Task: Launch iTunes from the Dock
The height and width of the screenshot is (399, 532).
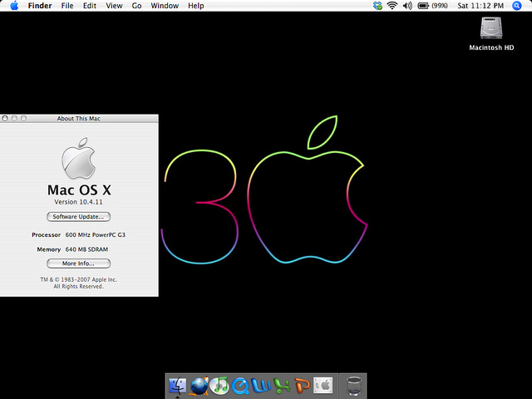Action: point(219,386)
